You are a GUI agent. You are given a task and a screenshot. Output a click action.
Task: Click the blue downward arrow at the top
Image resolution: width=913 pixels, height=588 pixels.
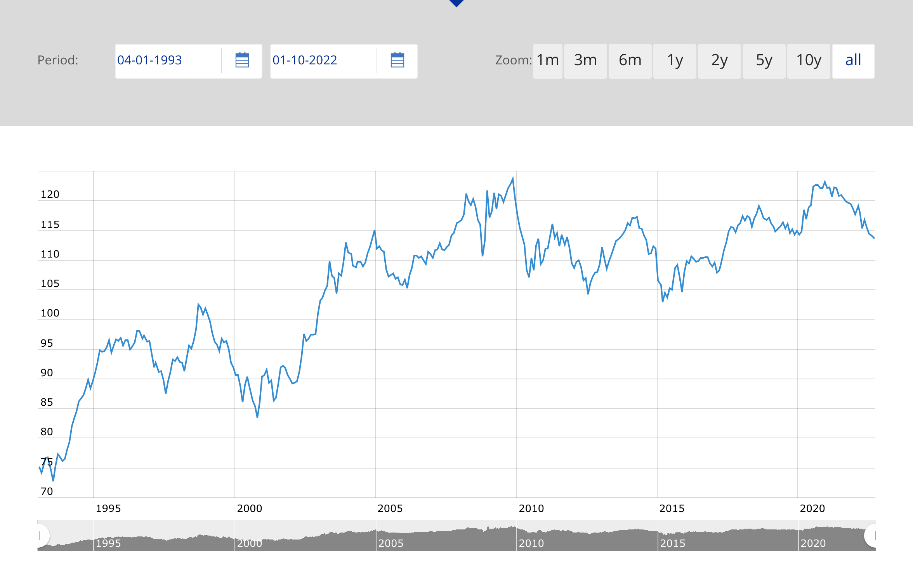coord(456,3)
